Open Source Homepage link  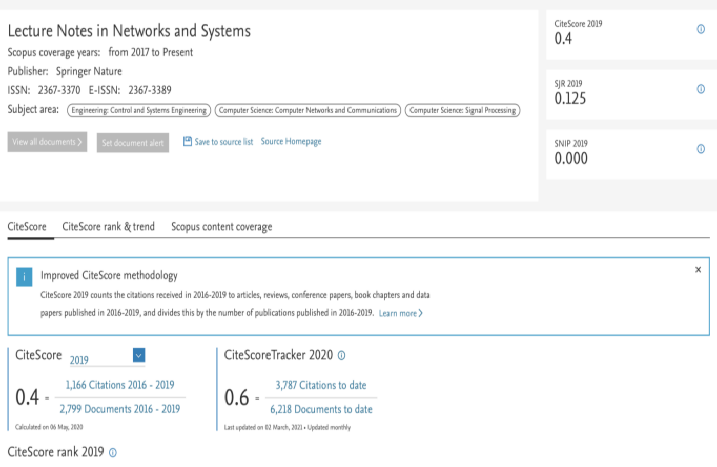[291, 142]
